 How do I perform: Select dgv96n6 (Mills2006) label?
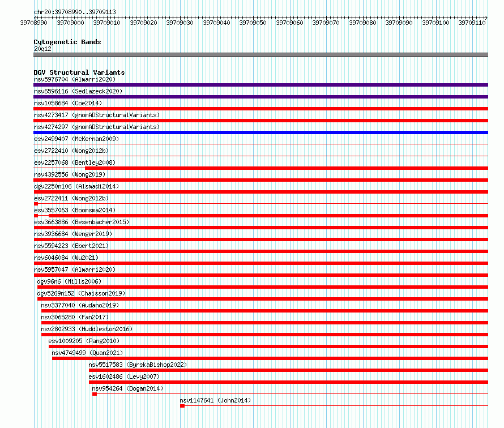point(69,281)
